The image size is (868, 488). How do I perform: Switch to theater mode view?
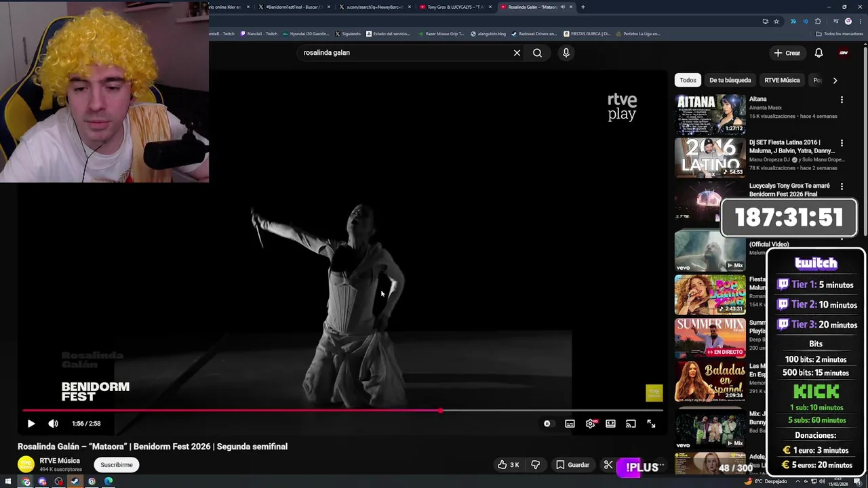pos(610,424)
